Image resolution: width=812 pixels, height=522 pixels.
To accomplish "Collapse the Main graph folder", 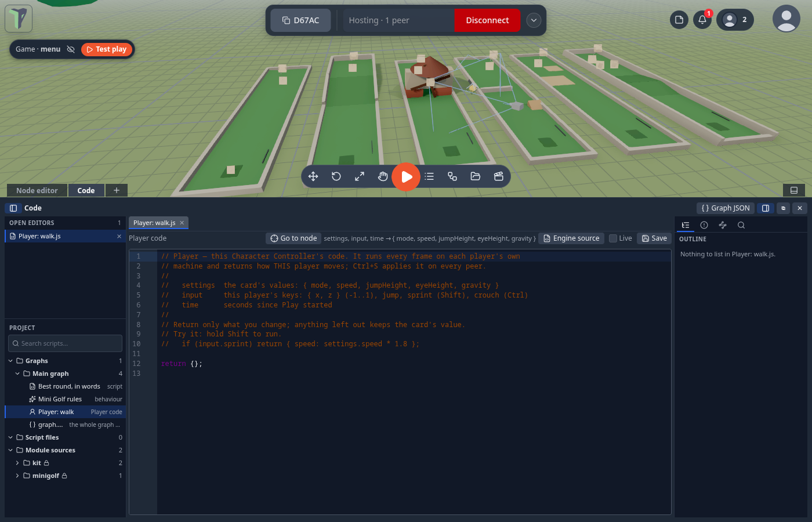I will (x=17, y=374).
